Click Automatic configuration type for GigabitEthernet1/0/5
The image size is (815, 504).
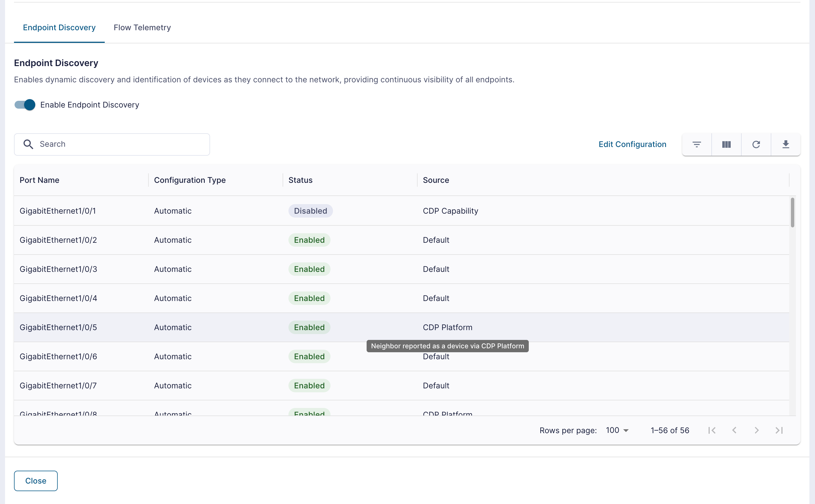173,327
